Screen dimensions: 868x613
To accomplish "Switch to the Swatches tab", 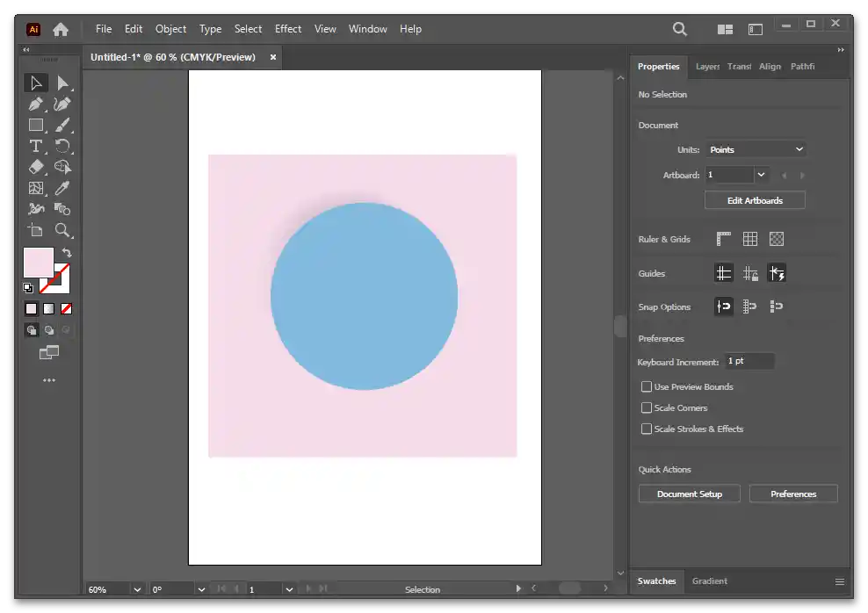I will 656,581.
